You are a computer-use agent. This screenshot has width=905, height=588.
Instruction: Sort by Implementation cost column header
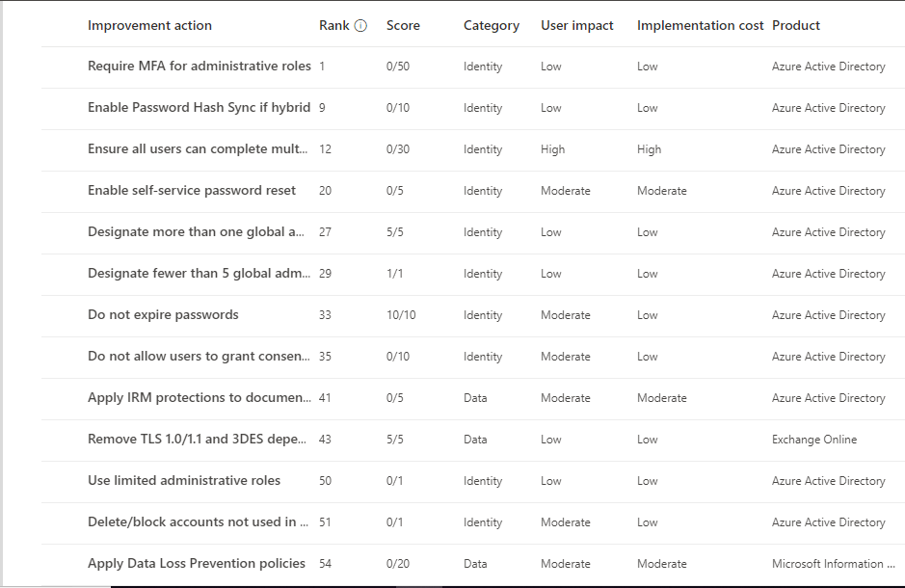click(x=700, y=25)
